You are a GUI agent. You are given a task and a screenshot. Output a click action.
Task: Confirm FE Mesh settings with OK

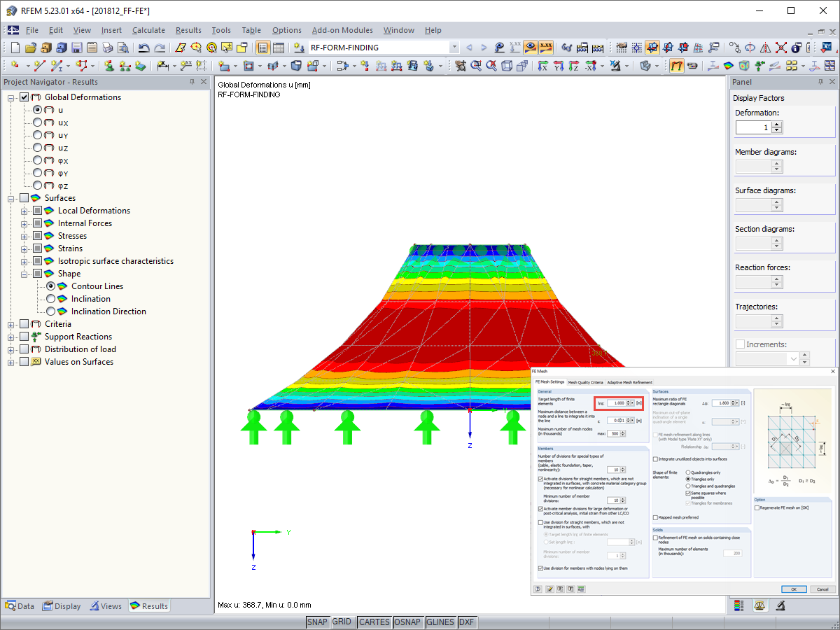pos(794,589)
